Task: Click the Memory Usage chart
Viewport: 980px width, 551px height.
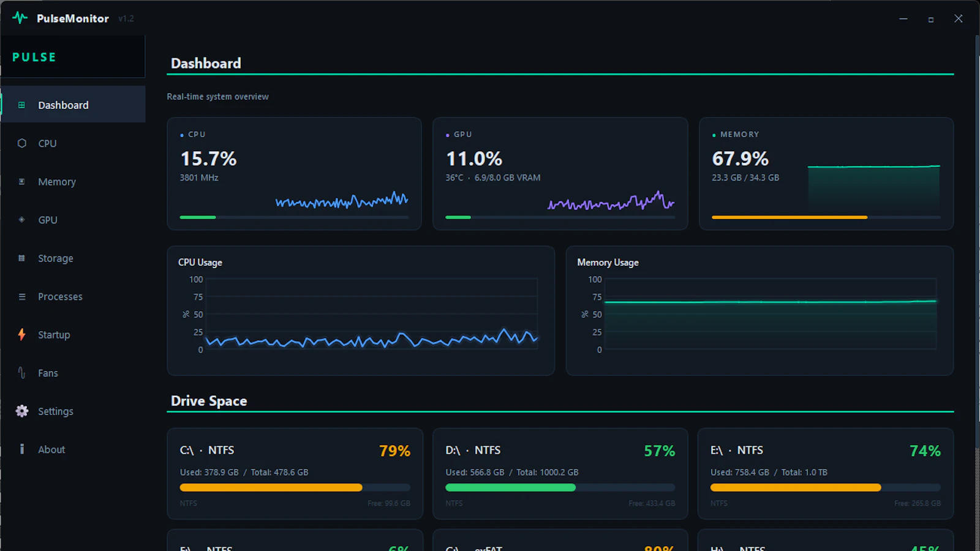Action: point(770,314)
